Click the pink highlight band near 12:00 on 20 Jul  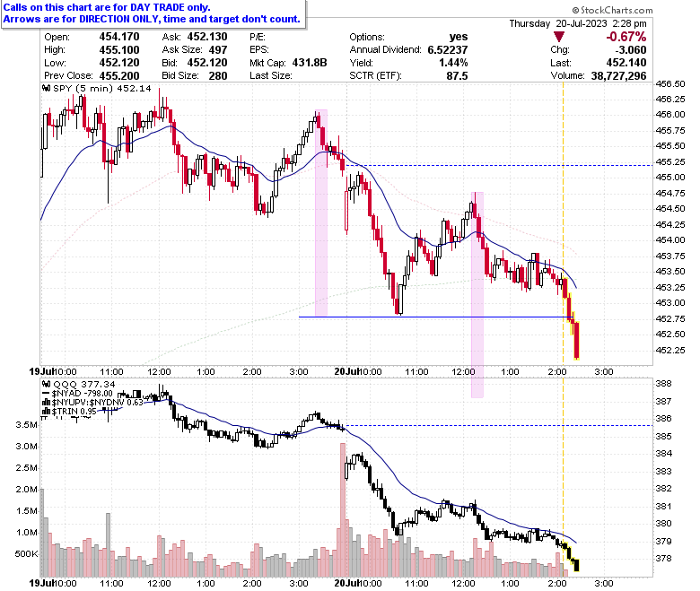pos(477,295)
